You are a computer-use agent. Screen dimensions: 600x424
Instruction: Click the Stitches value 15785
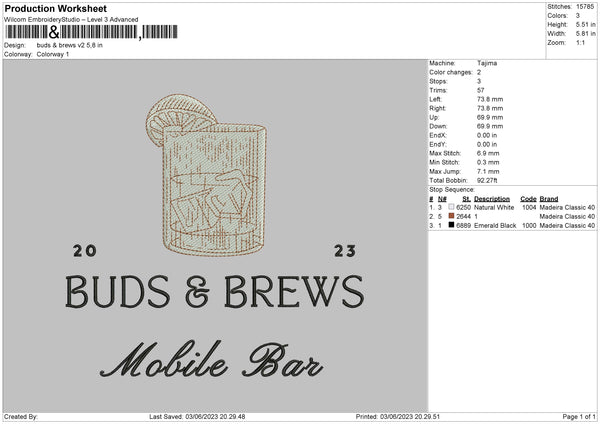585,7
